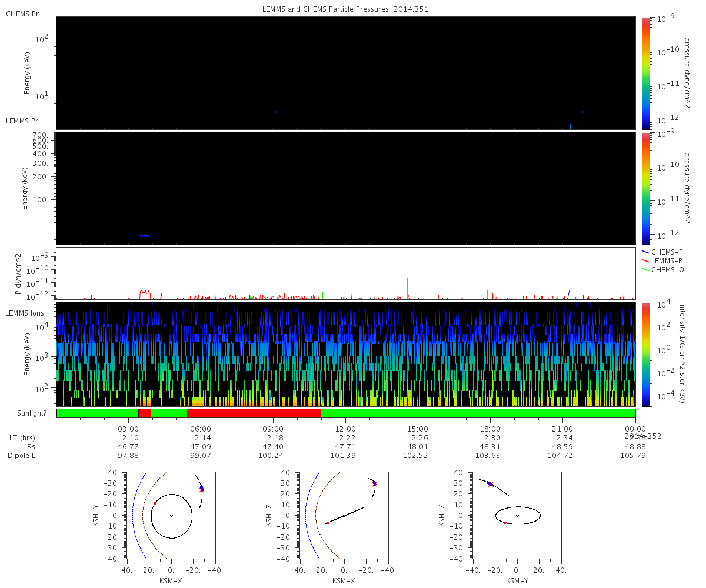Click the CHEMS Pr. panel label
The image size is (706, 588).
point(23,14)
